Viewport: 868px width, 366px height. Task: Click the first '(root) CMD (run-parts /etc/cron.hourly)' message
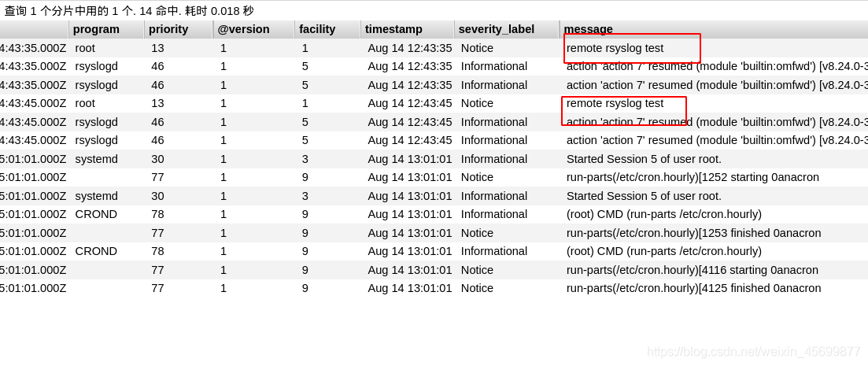pyautogui.click(x=663, y=214)
